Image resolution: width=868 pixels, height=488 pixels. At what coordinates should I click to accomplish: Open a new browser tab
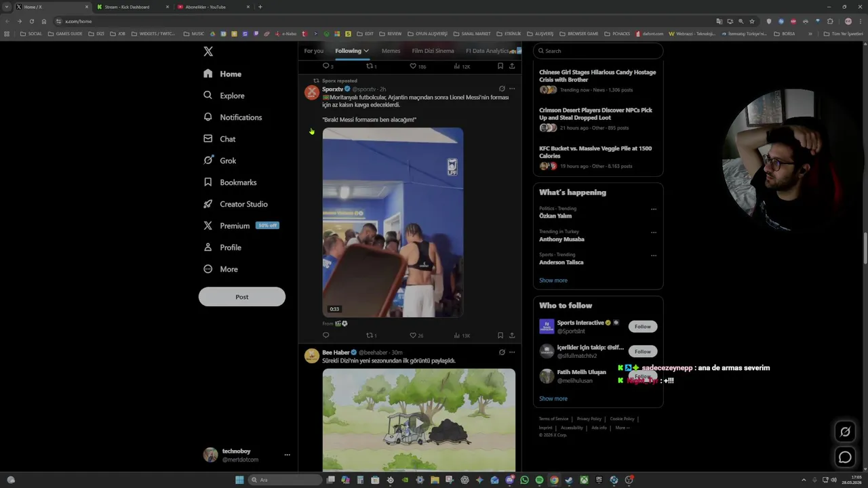tap(260, 7)
